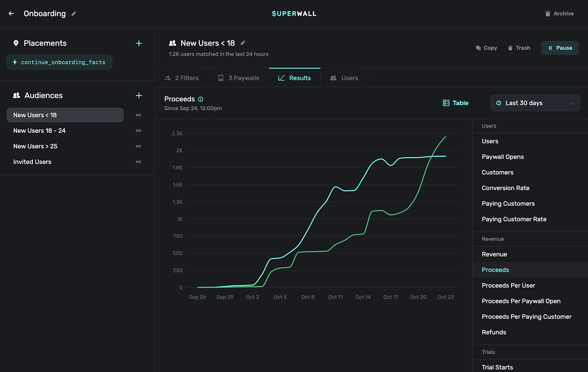Switch to Table view

tap(456, 103)
